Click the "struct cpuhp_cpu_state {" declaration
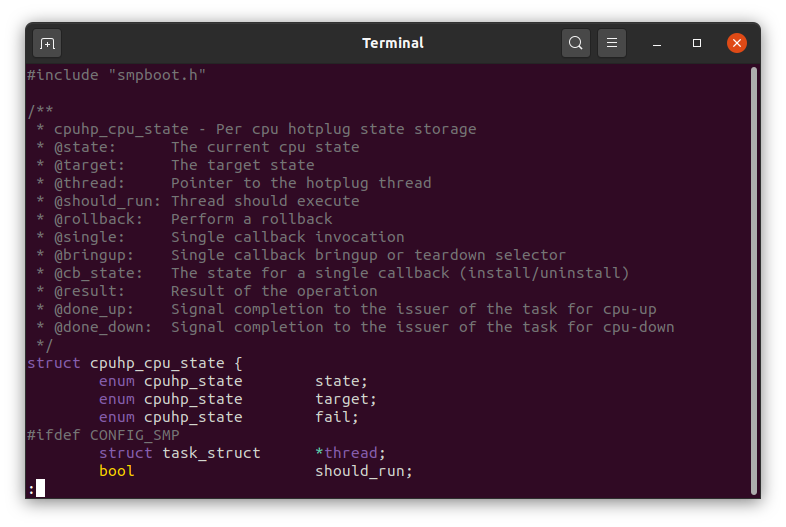 pyautogui.click(x=135, y=363)
